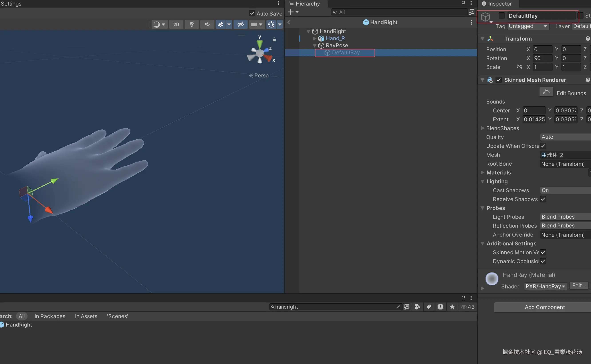Switch search filter to In Assets
Image resolution: width=591 pixels, height=364 pixels.
coord(86,316)
